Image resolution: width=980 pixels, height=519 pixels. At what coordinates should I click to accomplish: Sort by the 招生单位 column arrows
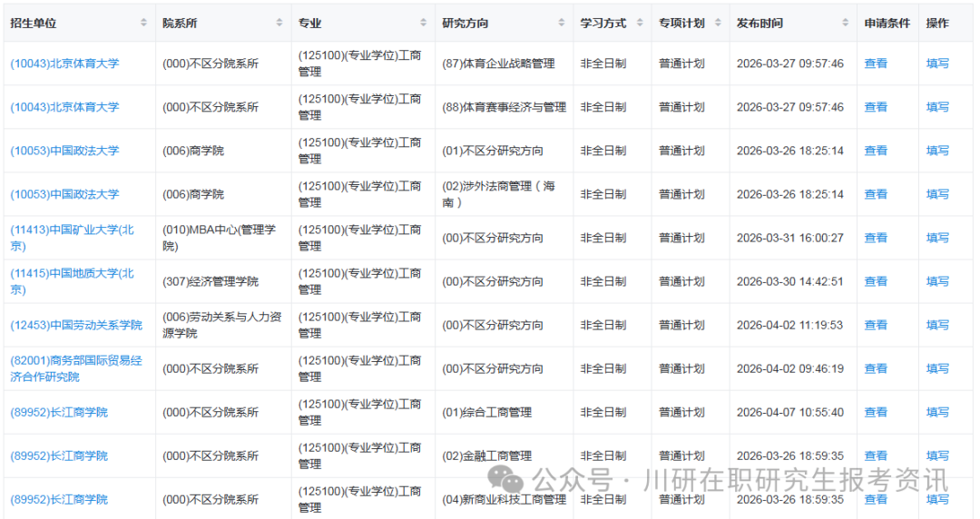point(143,23)
